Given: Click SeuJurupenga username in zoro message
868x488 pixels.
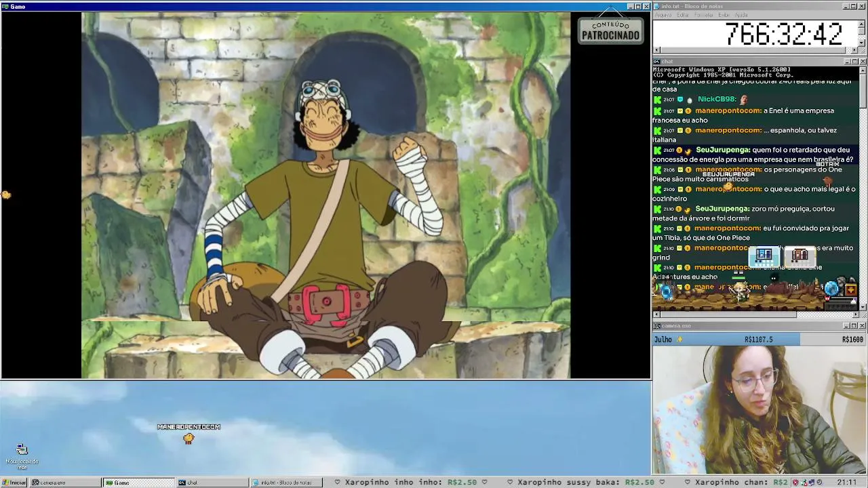Looking at the screenshot, I should [723, 209].
